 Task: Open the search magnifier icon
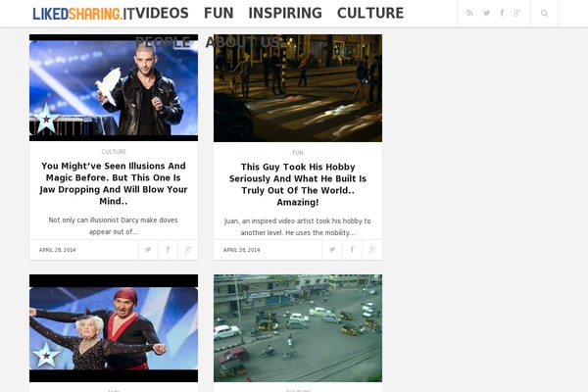coord(544,14)
